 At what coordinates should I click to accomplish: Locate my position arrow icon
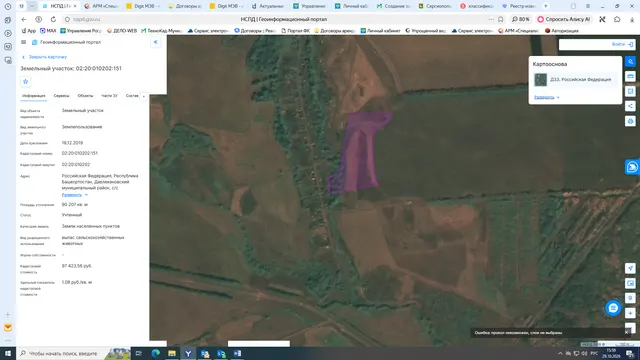coord(630,268)
